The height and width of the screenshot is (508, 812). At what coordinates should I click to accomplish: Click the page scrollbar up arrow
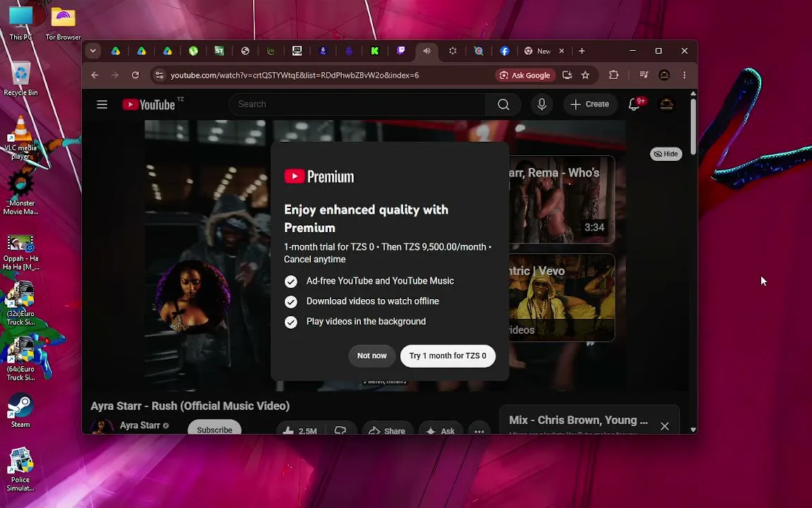tap(694, 94)
